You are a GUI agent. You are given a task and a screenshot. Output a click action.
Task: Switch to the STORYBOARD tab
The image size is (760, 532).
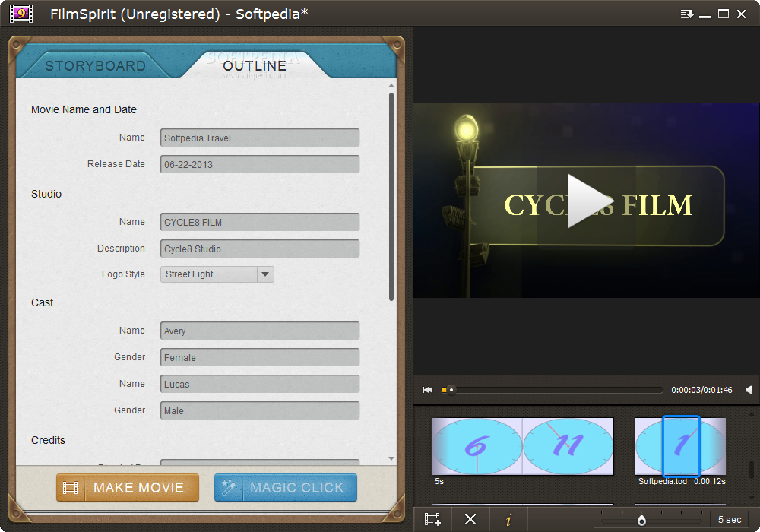click(x=96, y=66)
